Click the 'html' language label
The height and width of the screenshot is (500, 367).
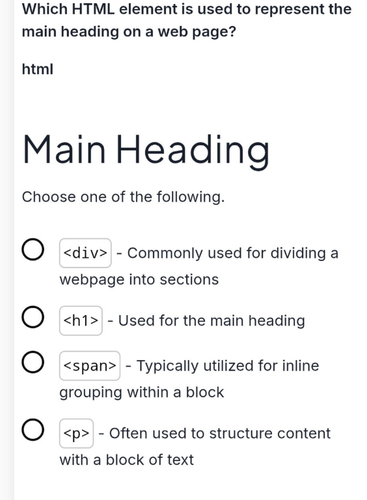point(37,69)
